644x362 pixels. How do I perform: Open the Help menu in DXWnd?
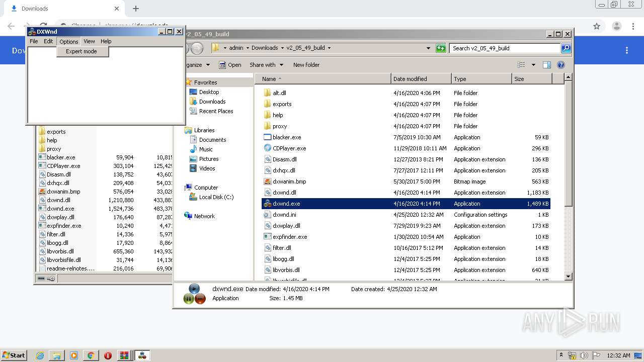[106, 41]
